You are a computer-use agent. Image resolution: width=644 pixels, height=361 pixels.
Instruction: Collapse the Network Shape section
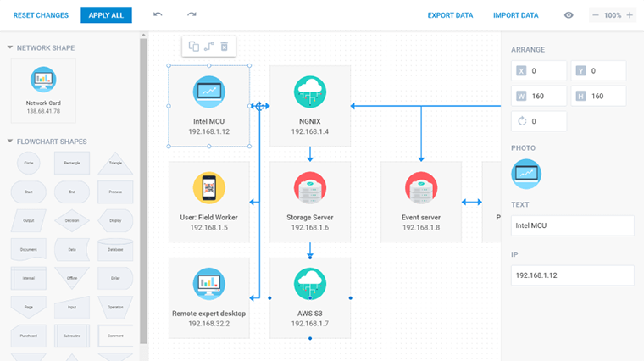10,48
